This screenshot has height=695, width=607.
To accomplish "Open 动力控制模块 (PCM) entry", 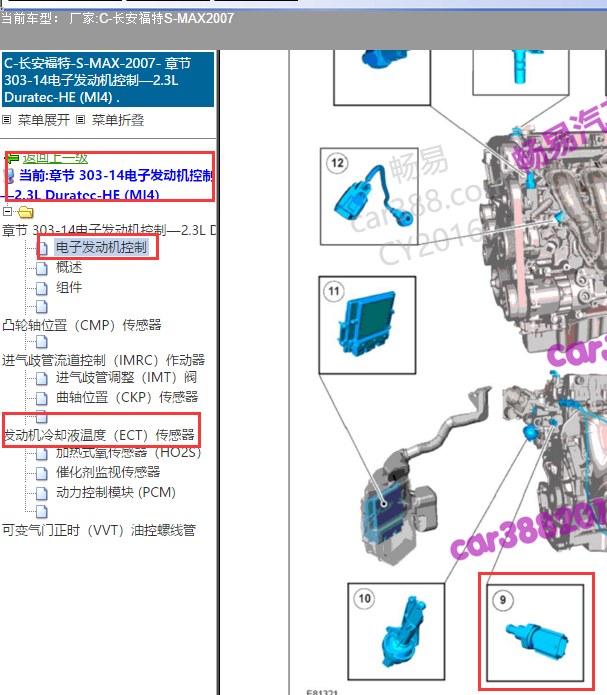I will [x=116, y=492].
